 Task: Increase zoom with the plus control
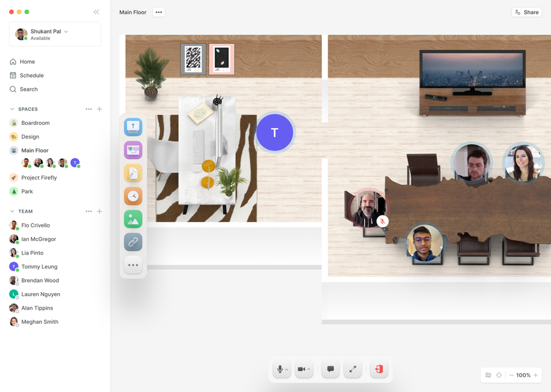coord(536,375)
